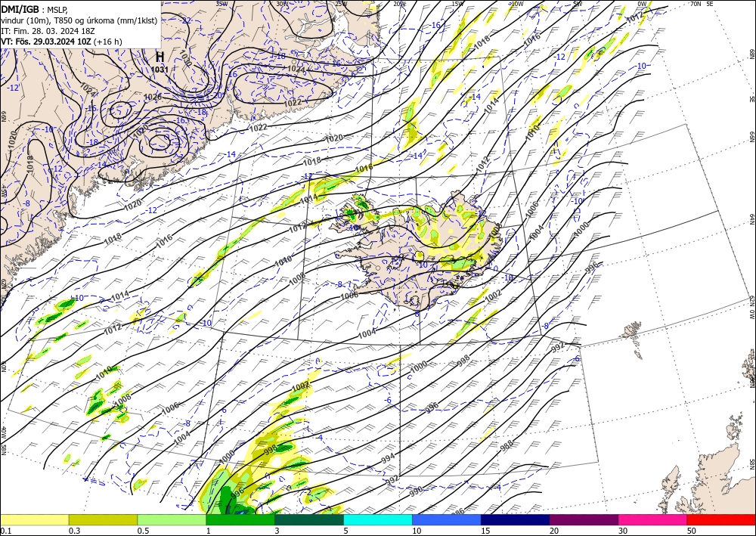Click the red 50 mm legend swatch
756x536 pixels.
[721, 519]
